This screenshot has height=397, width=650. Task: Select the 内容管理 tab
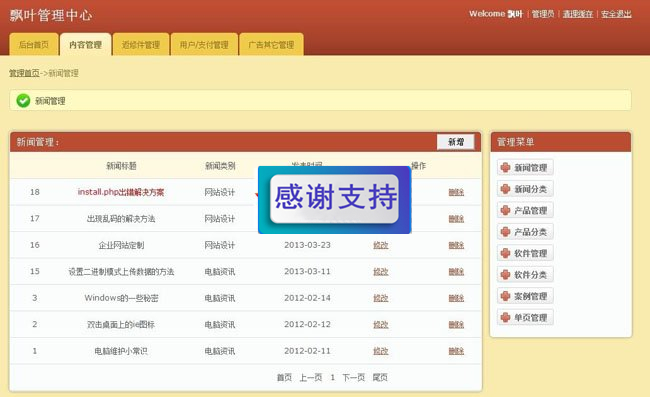85,44
